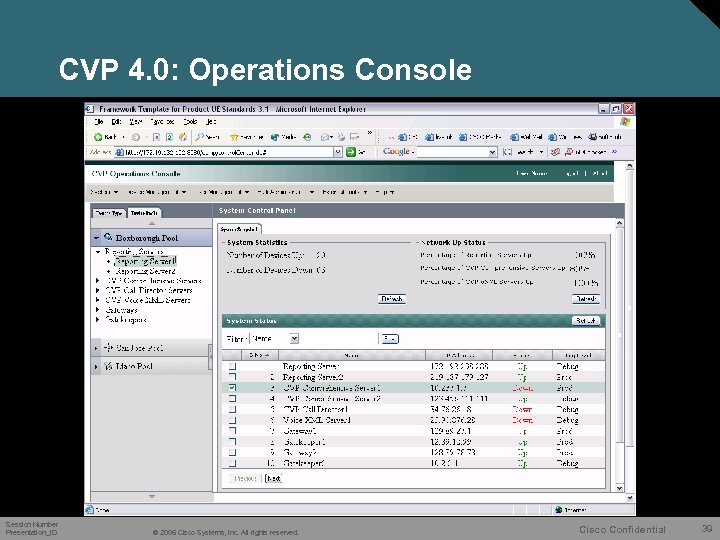Click the Boxborough Pool icon
This screenshot has width=720, height=540.
click(x=108, y=237)
